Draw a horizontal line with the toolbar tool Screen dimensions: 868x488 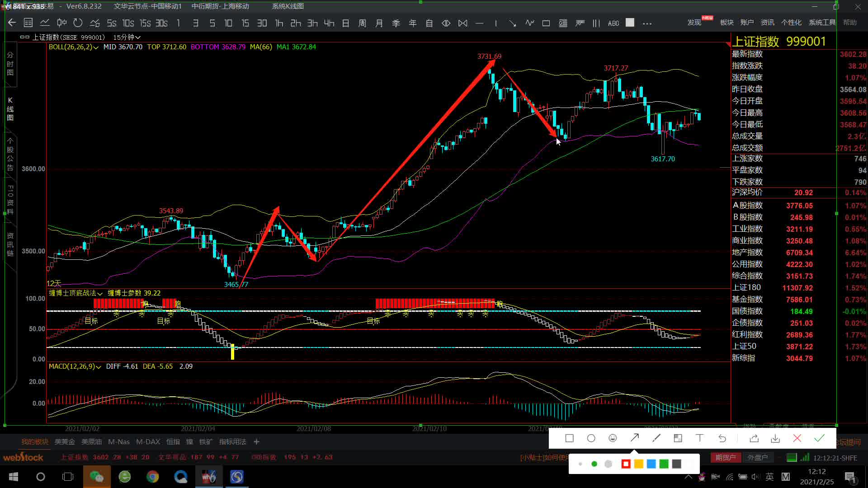(480, 23)
